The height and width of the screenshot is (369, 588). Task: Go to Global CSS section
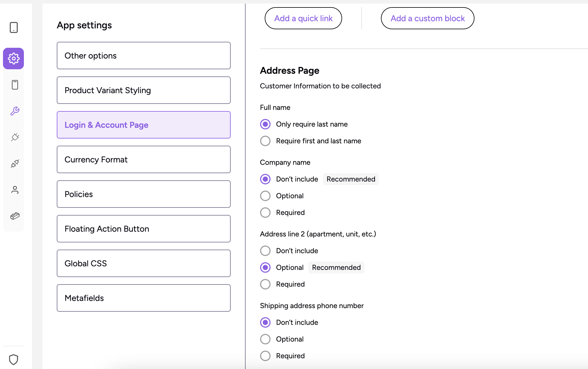[143, 263]
